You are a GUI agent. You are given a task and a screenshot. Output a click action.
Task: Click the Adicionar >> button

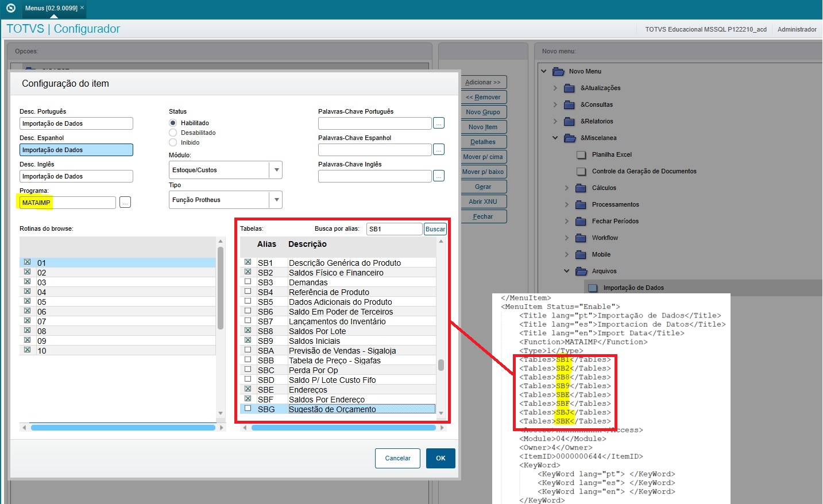click(483, 82)
